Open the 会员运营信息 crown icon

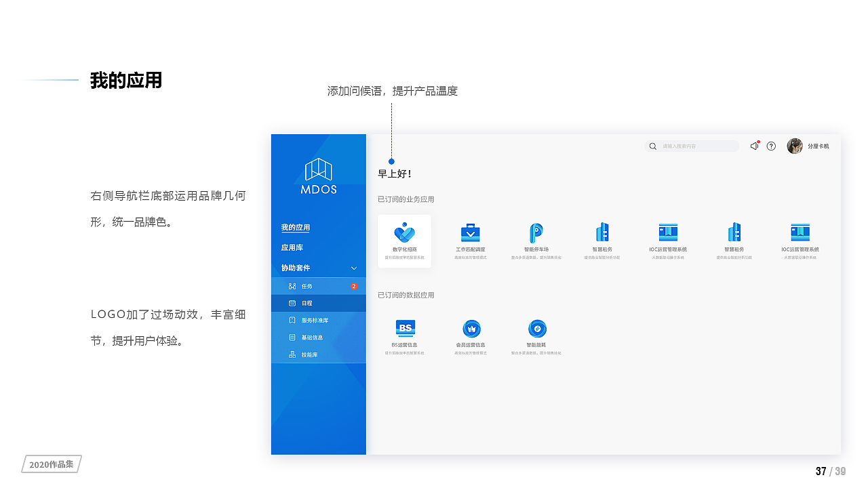[x=471, y=329]
